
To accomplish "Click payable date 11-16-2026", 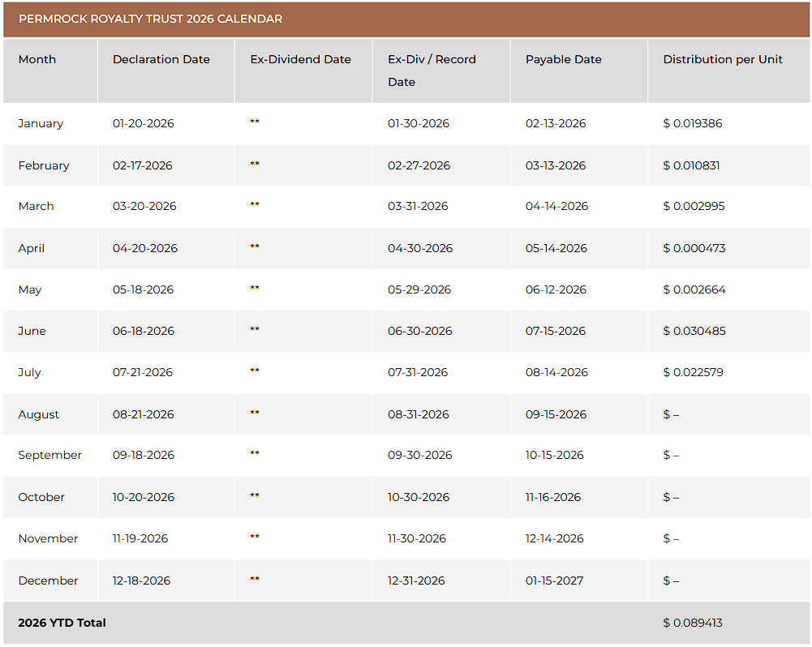I will pos(553,498).
